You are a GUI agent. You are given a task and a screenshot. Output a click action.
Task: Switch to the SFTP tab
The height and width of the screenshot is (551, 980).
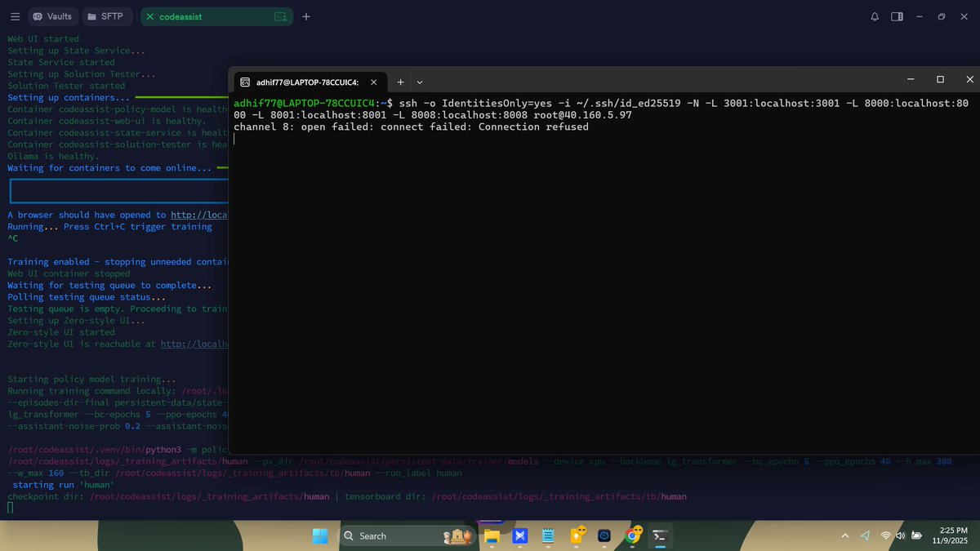click(107, 16)
